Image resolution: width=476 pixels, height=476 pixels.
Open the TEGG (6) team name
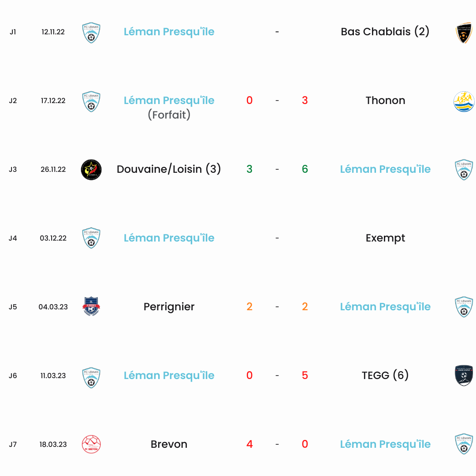385,376
